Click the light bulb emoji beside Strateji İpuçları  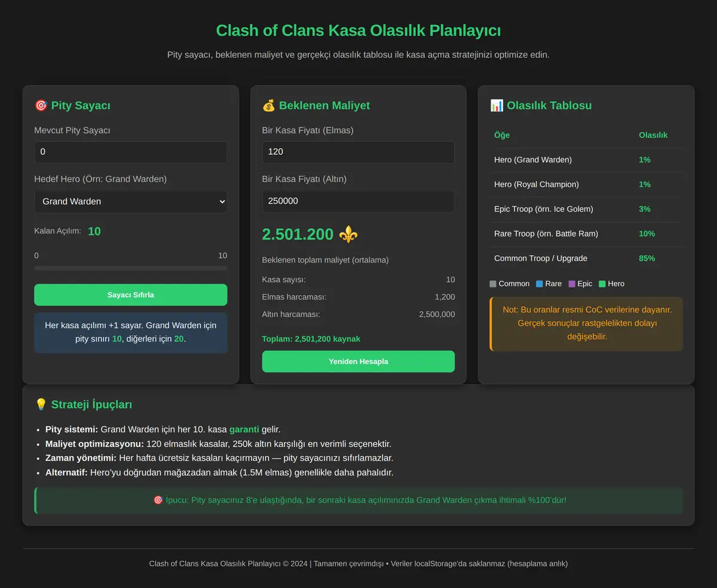[41, 405]
